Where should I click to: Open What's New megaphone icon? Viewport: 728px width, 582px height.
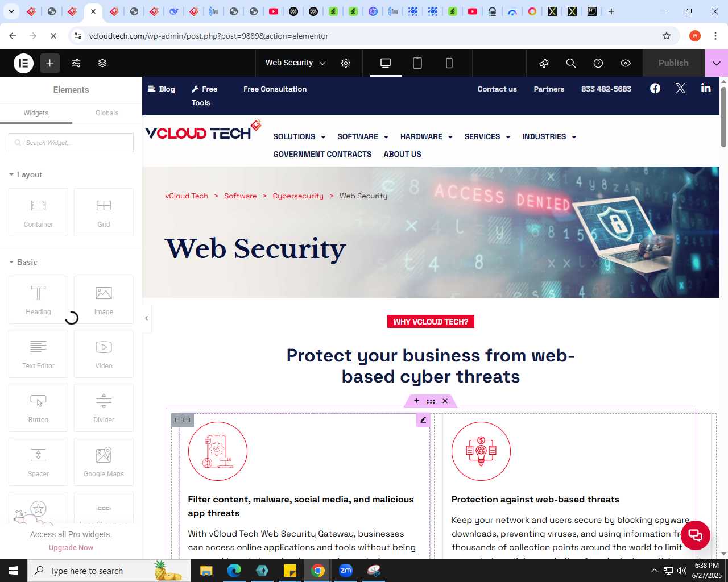544,63
